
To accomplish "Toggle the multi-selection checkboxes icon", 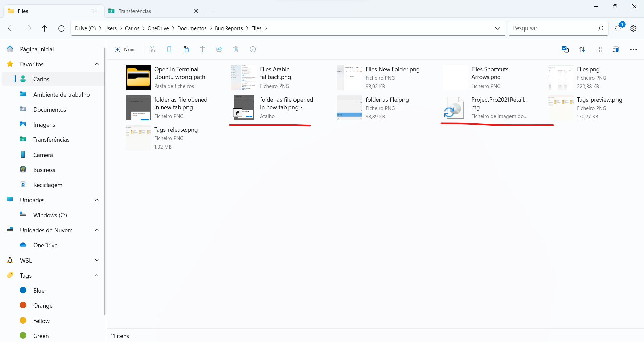I will pos(566,49).
